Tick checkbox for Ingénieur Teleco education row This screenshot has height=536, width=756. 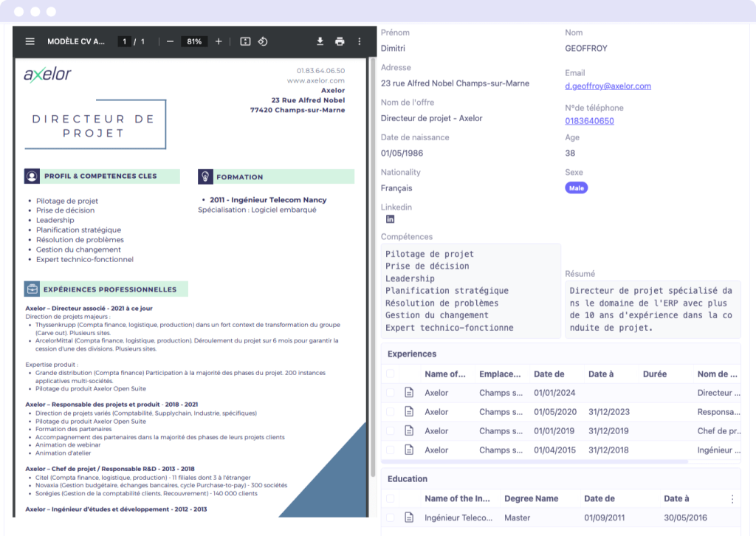point(390,518)
